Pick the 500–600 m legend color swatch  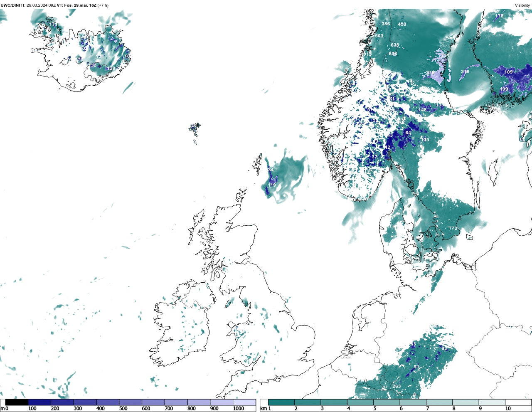tap(130, 402)
